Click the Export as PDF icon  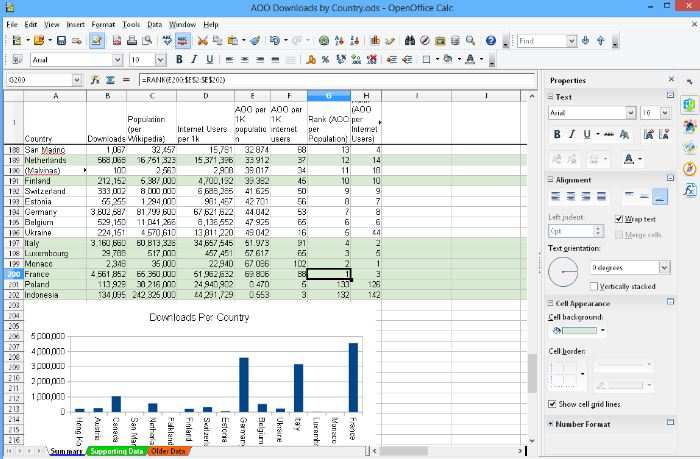pos(117,41)
